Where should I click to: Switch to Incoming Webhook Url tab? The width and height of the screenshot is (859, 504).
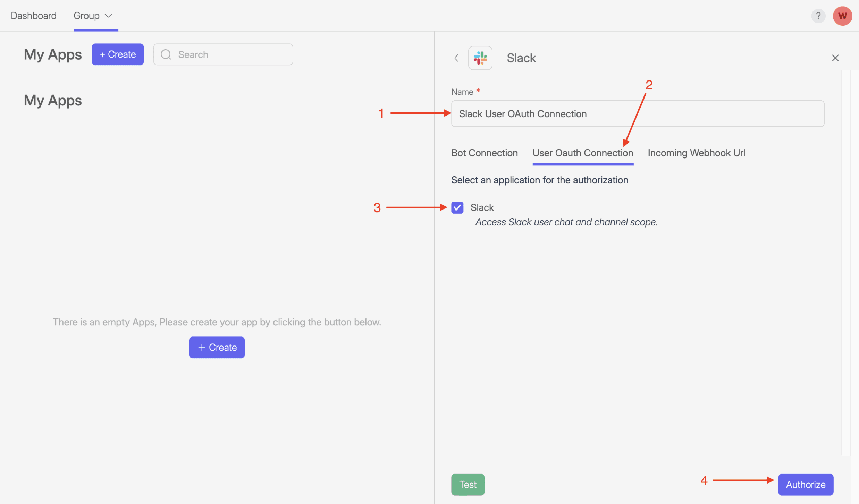tap(696, 153)
